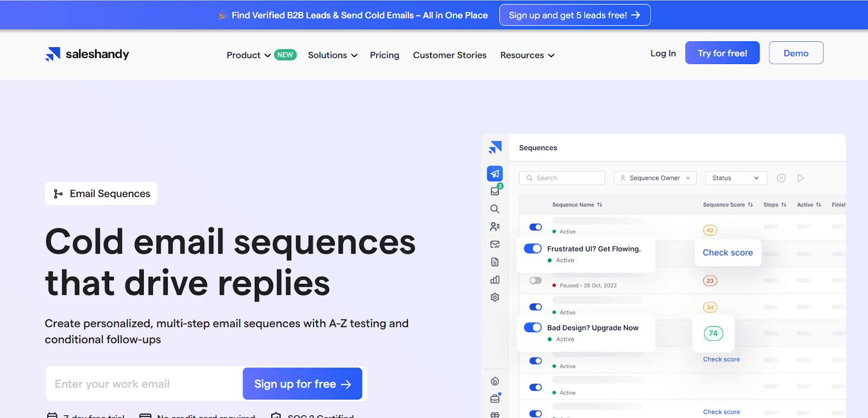Click the Saleshandy logo in header
Screen dimensions: 868x418
coord(87,54)
